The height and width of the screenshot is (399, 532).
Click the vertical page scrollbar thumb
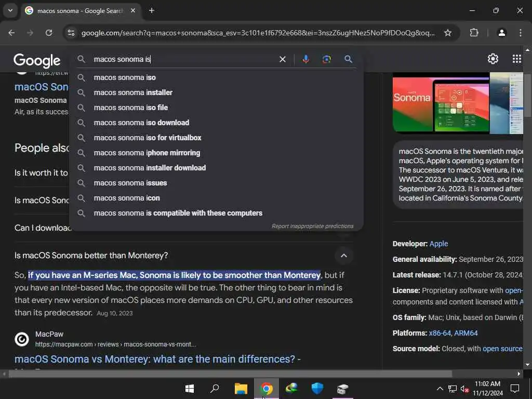coord(527,96)
